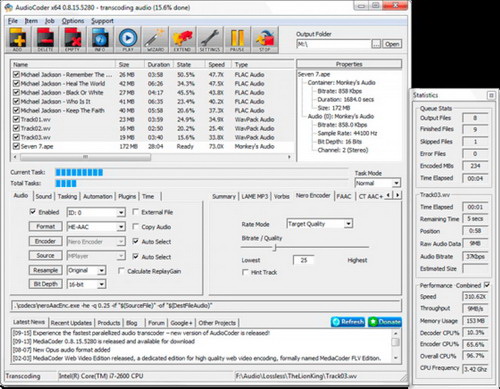
Task: Click the Play toolbar icon
Action: 128,40
